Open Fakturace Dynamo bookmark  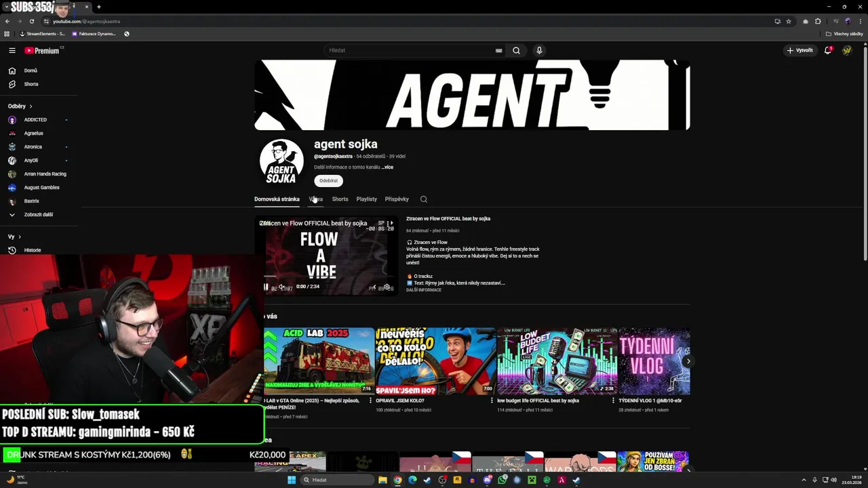[x=94, y=34]
